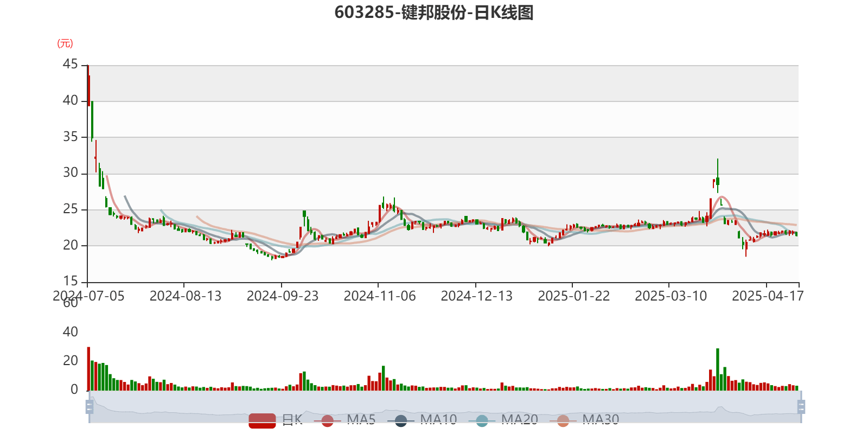The width and height of the screenshot is (868, 434).
Task: Click the 2024-11-06 date axis label
Action: (x=379, y=296)
